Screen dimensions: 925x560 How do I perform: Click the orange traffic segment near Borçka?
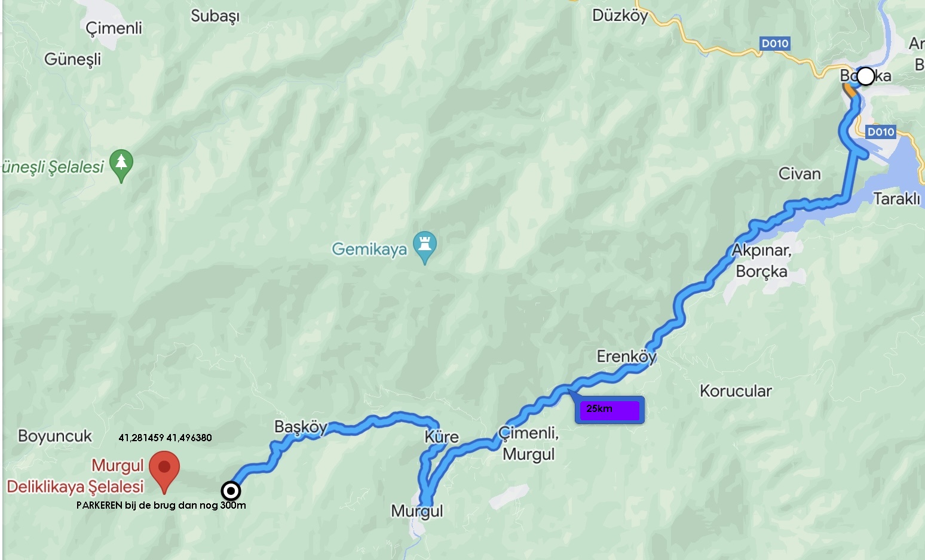[849, 91]
